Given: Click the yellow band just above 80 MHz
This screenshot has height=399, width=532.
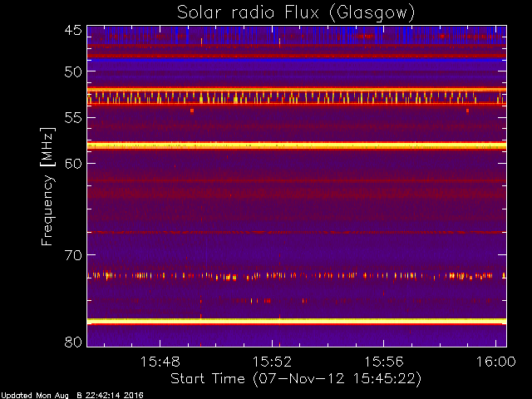Looking at the screenshot, I should tap(297, 321).
